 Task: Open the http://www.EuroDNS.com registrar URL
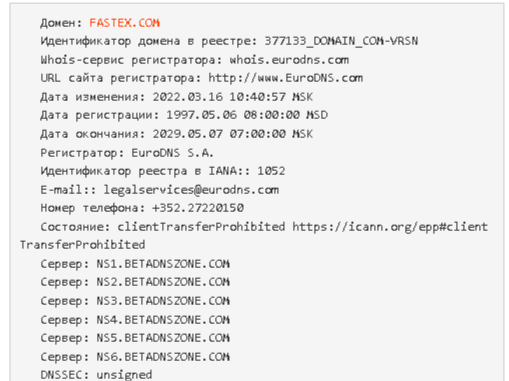285,78
